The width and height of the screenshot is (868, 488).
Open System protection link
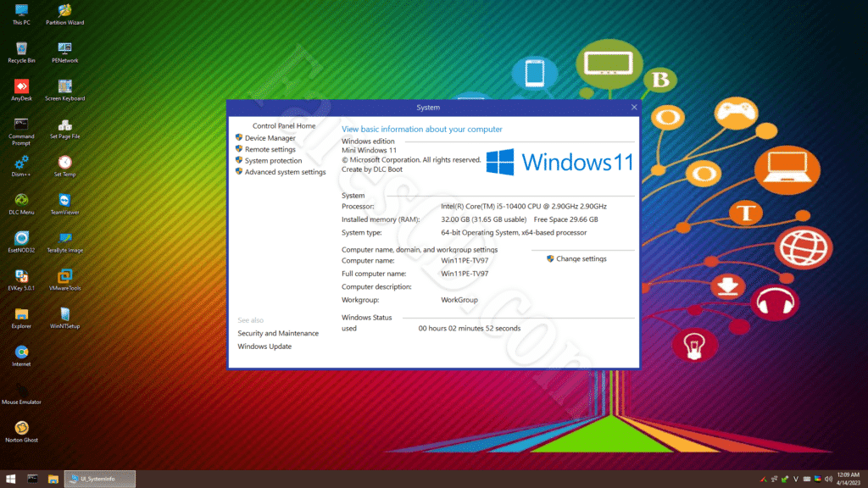(274, 160)
